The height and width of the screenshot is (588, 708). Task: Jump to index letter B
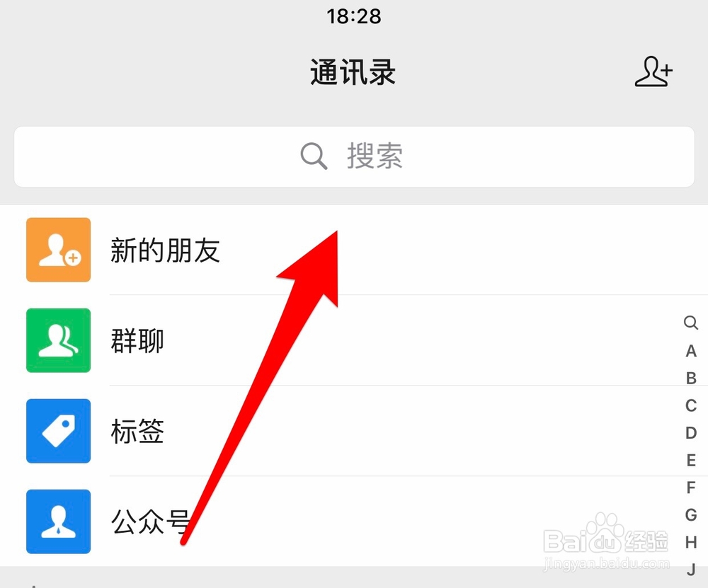coord(691,378)
